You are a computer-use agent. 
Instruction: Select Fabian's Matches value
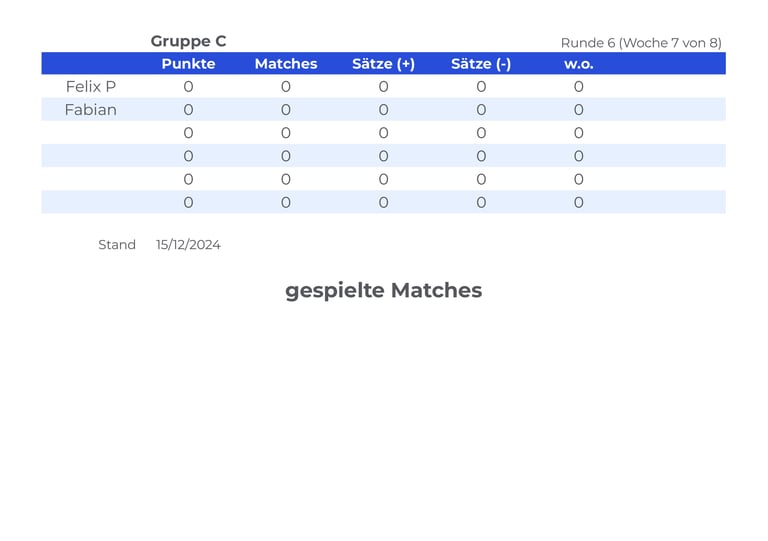(286, 110)
